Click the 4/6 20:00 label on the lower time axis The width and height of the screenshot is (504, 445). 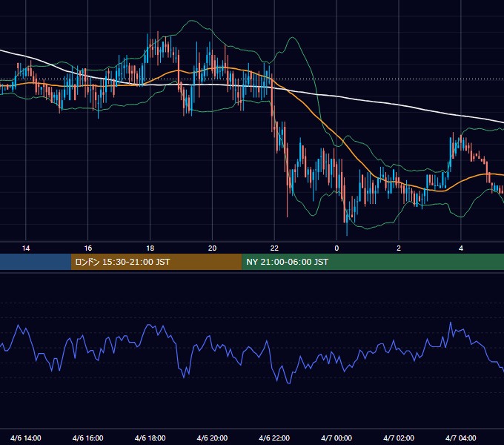click(x=212, y=438)
